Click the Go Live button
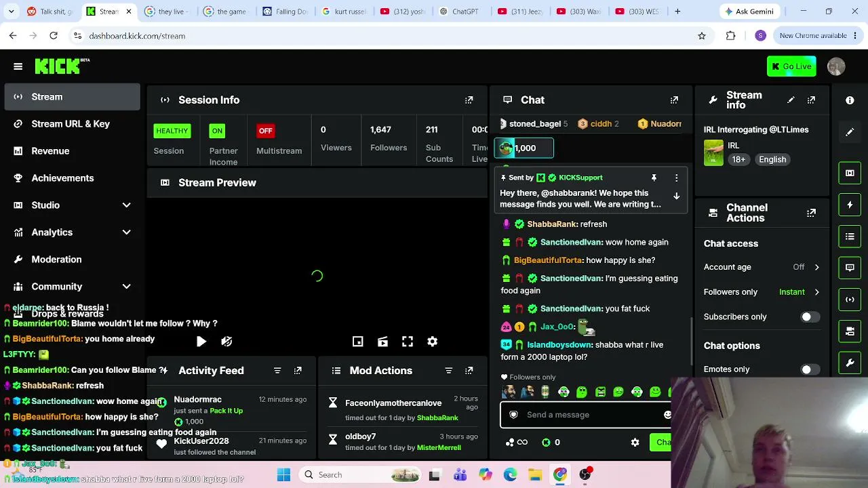Image resolution: width=868 pixels, height=488 pixels. point(791,66)
